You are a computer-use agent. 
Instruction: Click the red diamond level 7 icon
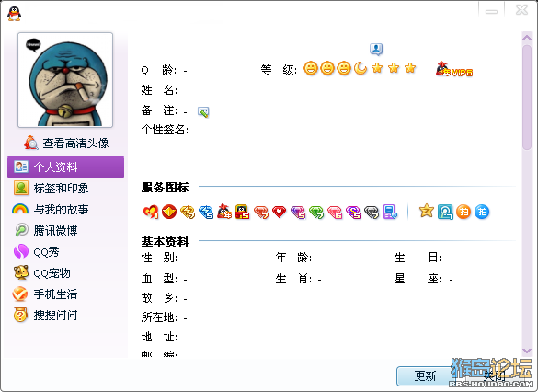tap(261, 212)
